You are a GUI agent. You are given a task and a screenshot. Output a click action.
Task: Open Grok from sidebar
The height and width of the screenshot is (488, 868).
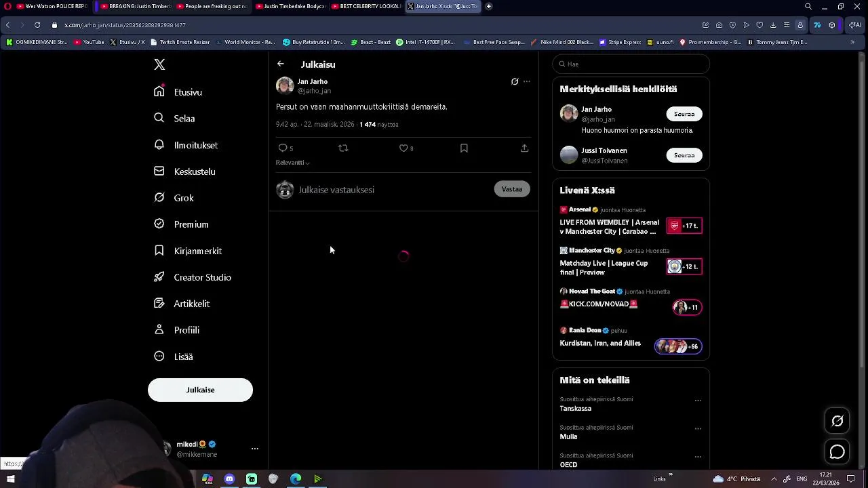click(174, 198)
